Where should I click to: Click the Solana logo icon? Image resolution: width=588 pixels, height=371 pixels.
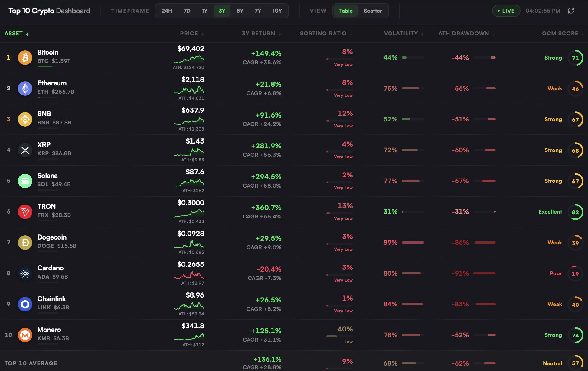[25, 181]
